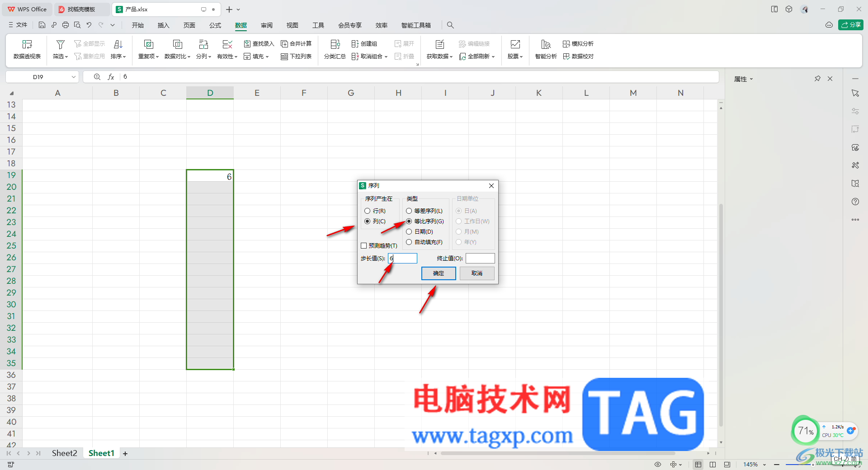
Task: Select Linear series (等差序列) option
Action: 409,211
